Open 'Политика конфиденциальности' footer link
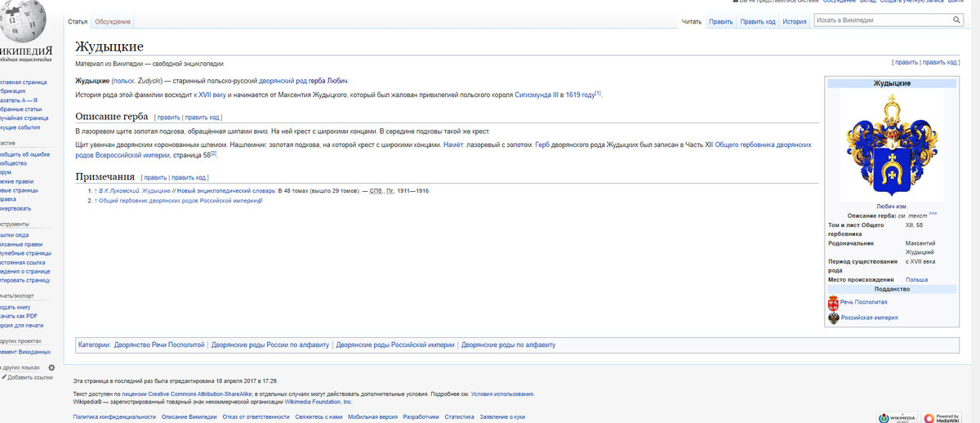980x423 pixels. [114, 416]
